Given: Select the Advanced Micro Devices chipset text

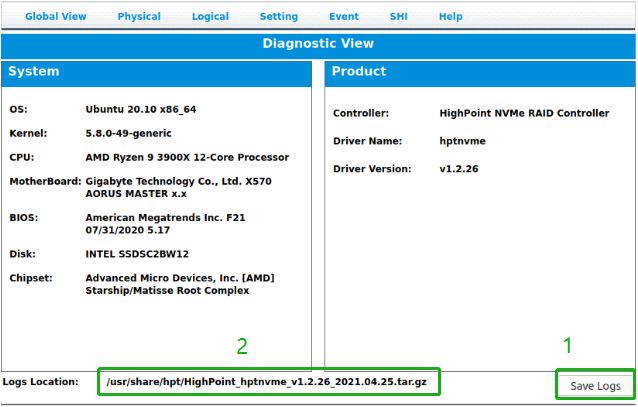Looking at the screenshot, I should 180,284.
